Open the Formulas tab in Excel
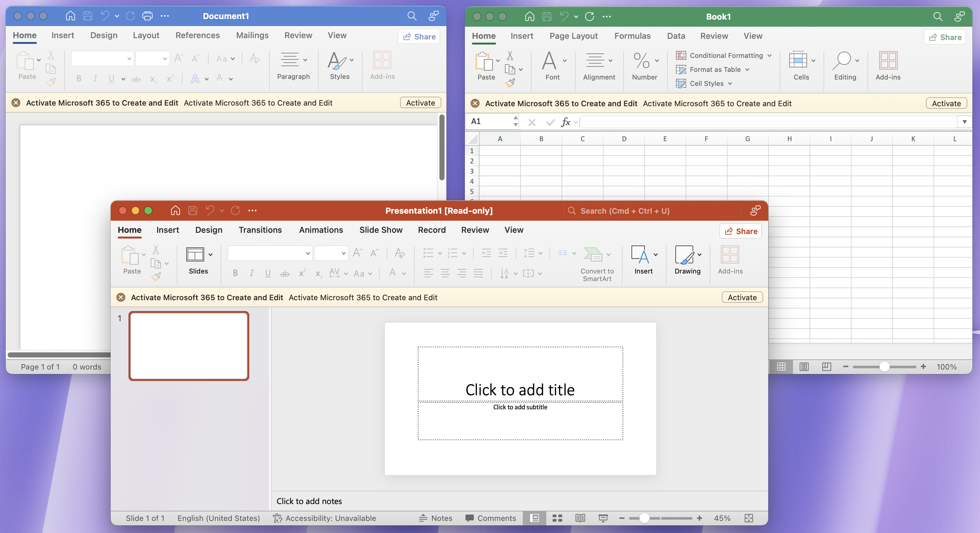This screenshot has height=533, width=980. tap(632, 36)
